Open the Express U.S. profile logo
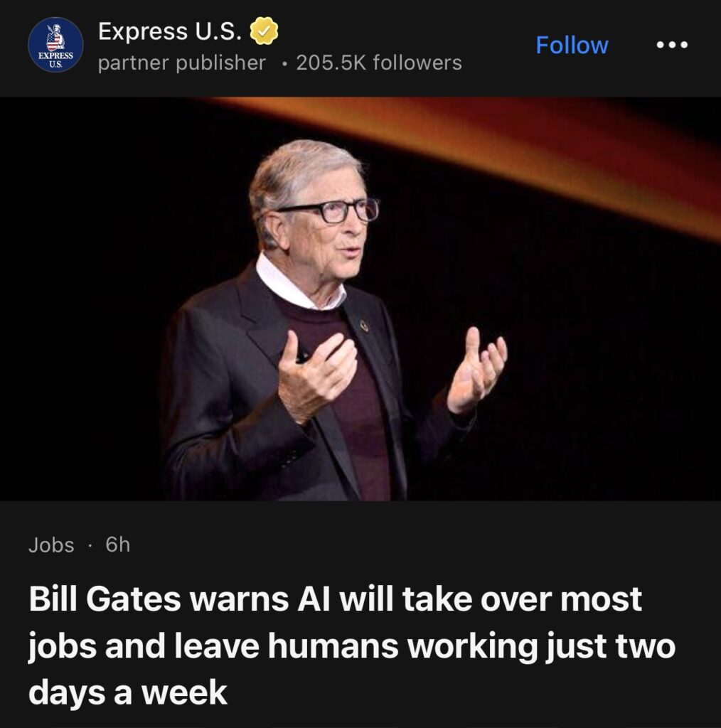Image resolution: width=721 pixels, height=728 pixels. tap(55, 45)
